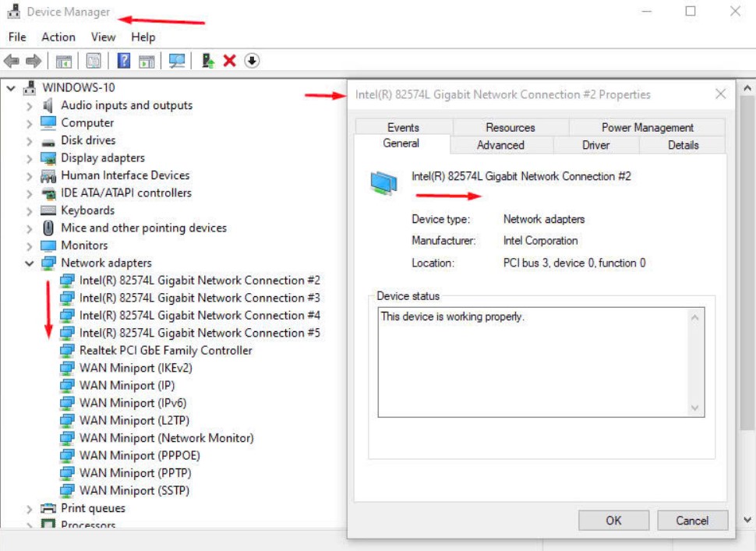This screenshot has width=756, height=551.
Task: Click the network adapter icon in Properties dialog
Action: [x=383, y=183]
